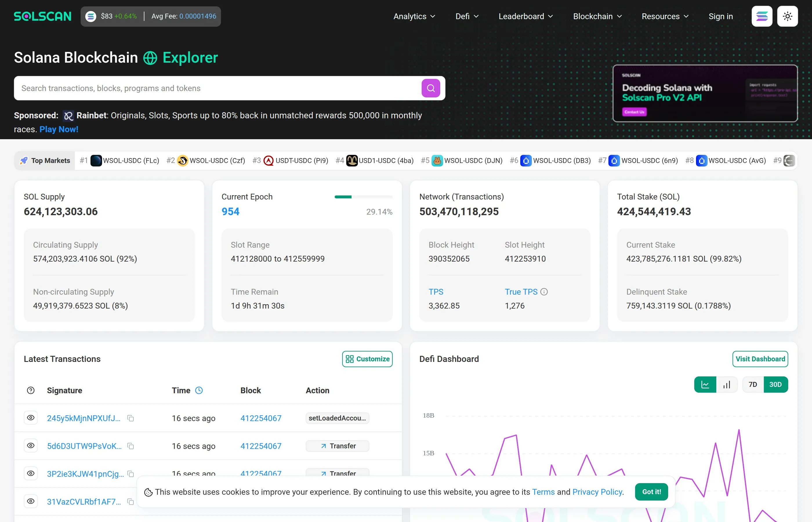This screenshot has width=812, height=522.
Task: Click the True TPS info icon
Action: [544, 292]
